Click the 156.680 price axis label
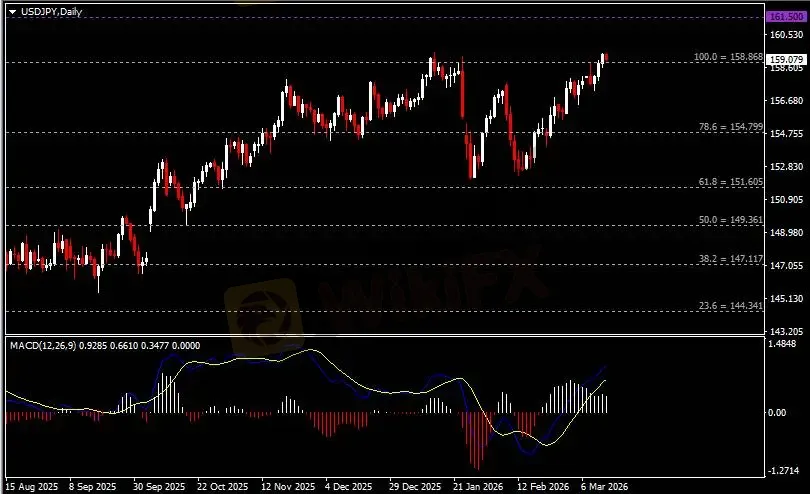 [784, 101]
